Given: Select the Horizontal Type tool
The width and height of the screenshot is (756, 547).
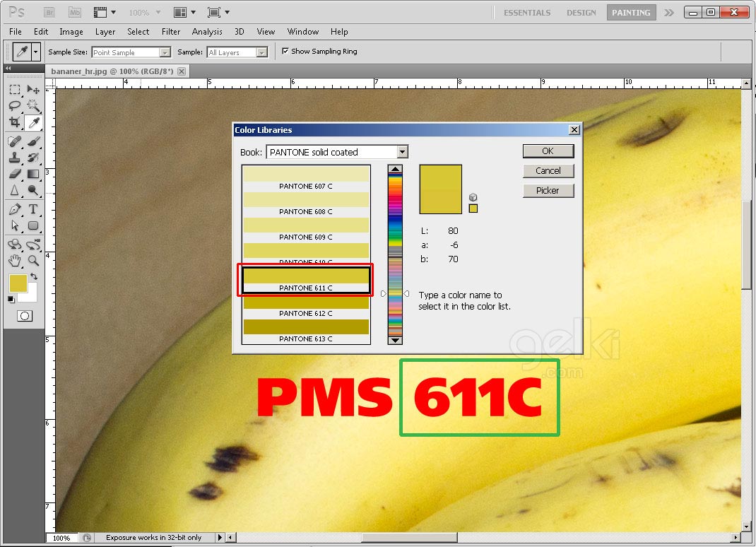Looking at the screenshot, I should [x=33, y=209].
